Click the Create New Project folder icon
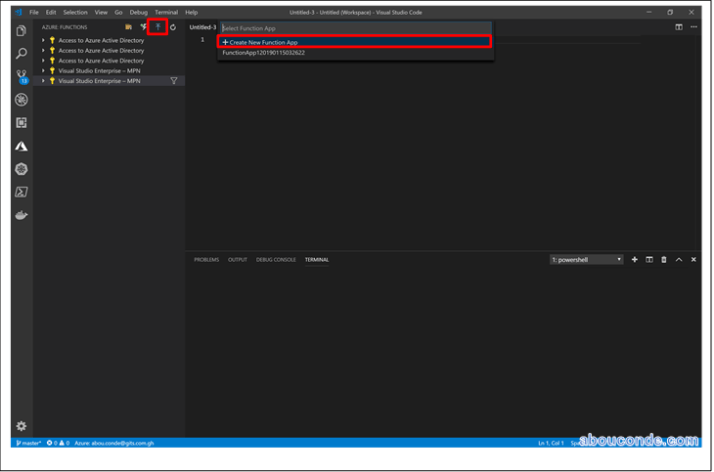This screenshot has height=472, width=714. (x=128, y=27)
